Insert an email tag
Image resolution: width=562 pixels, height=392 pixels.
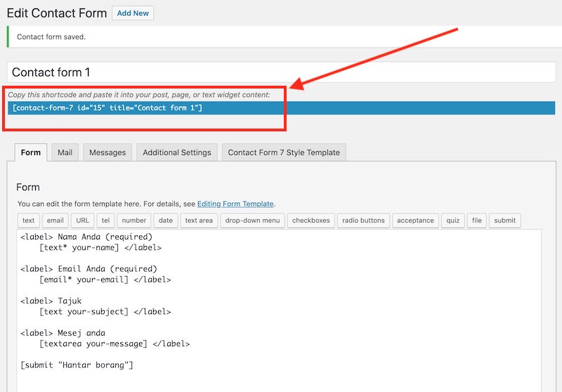55,221
